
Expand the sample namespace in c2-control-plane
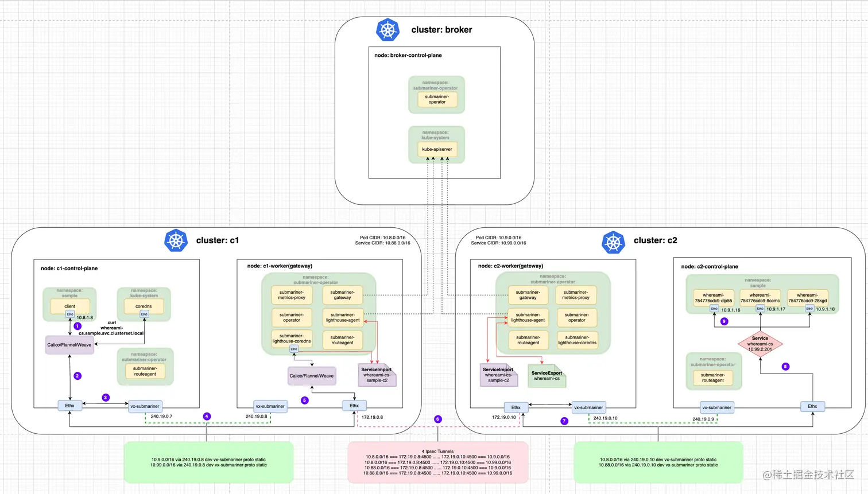point(758,283)
